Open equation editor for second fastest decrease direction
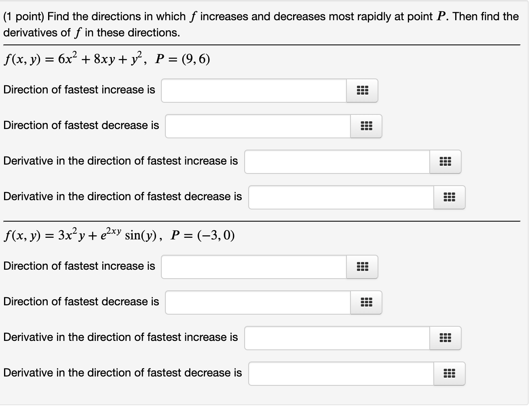The width and height of the screenshot is (532, 406). [365, 302]
